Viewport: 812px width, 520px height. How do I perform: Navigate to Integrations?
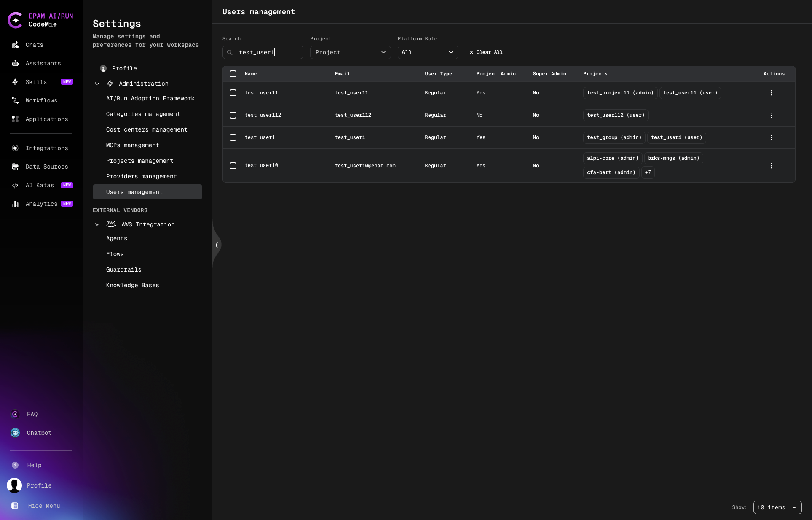46,148
